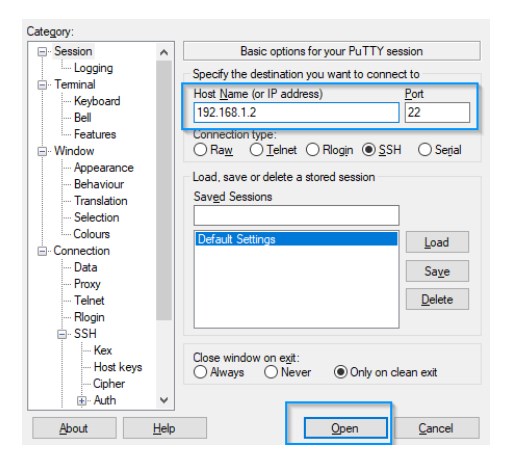The width and height of the screenshot is (511, 458).
Task: Open the Features category
Action: (x=95, y=134)
